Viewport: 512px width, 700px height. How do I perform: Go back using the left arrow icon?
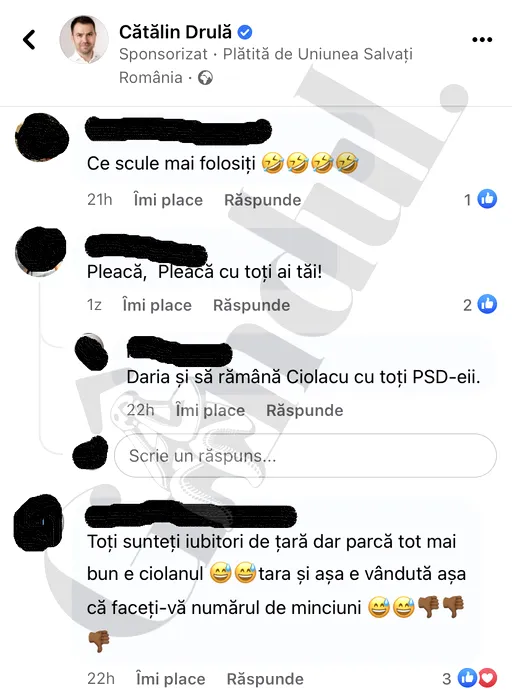29,40
